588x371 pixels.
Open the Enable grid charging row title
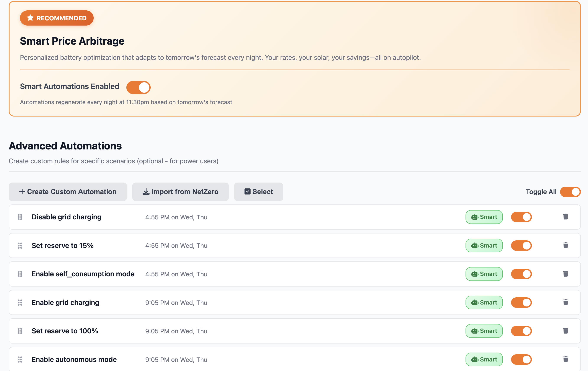coord(65,302)
